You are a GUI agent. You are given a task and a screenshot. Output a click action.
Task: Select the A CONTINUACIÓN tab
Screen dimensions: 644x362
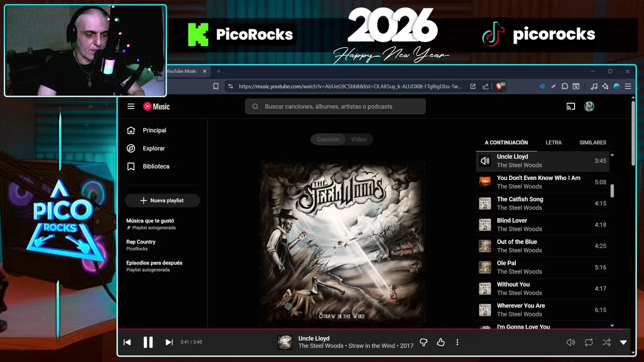click(506, 143)
